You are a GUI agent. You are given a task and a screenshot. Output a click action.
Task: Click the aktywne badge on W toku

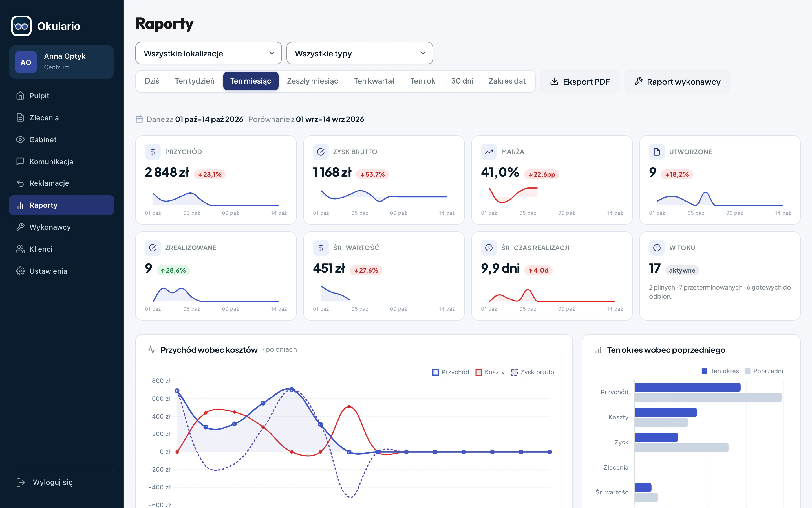pyautogui.click(x=682, y=270)
